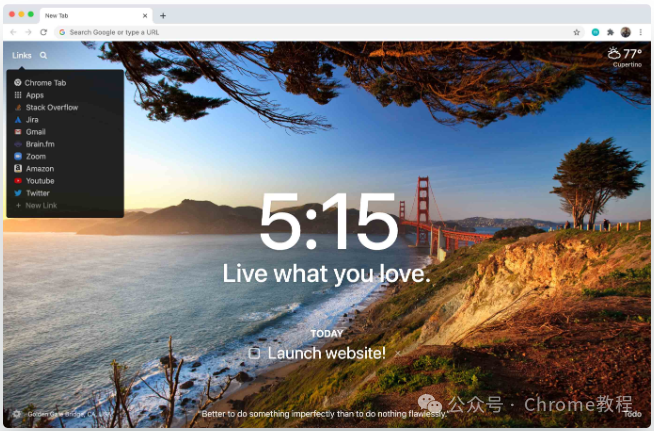This screenshot has height=431, width=654.
Task: Click the Twitter bird favicon
Action: coord(18,193)
